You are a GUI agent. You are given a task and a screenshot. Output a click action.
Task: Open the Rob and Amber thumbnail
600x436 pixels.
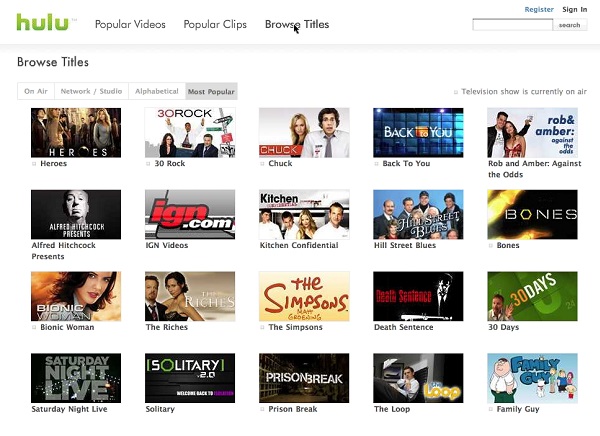point(532,132)
